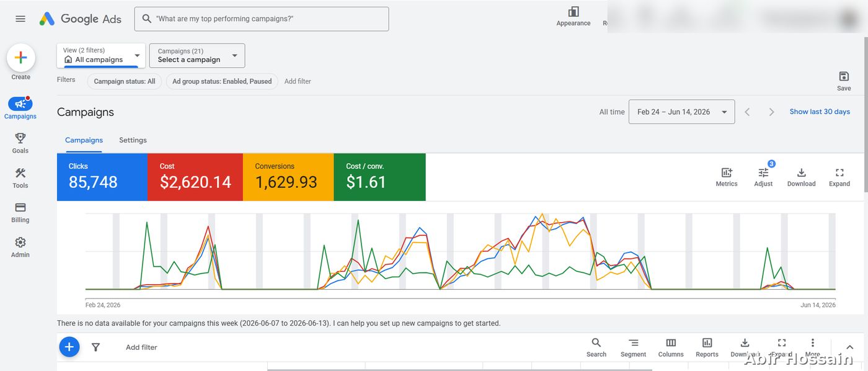This screenshot has width=868, height=371.
Task: Click Add filter in the table toolbar
Action: [x=141, y=347]
